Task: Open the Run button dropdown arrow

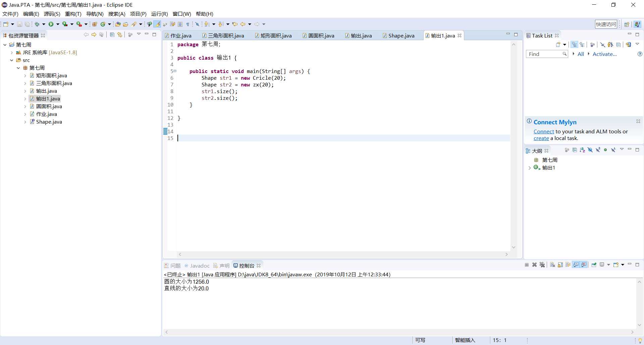Action: (x=58, y=24)
